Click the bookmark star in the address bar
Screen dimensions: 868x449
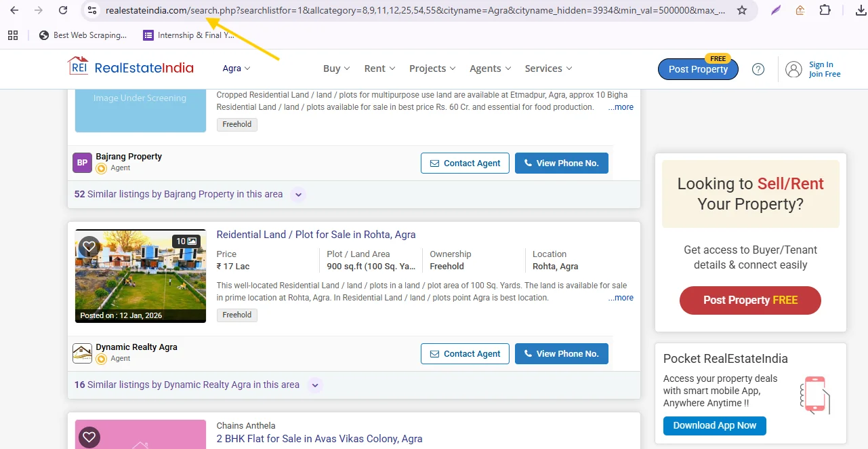[x=741, y=11]
